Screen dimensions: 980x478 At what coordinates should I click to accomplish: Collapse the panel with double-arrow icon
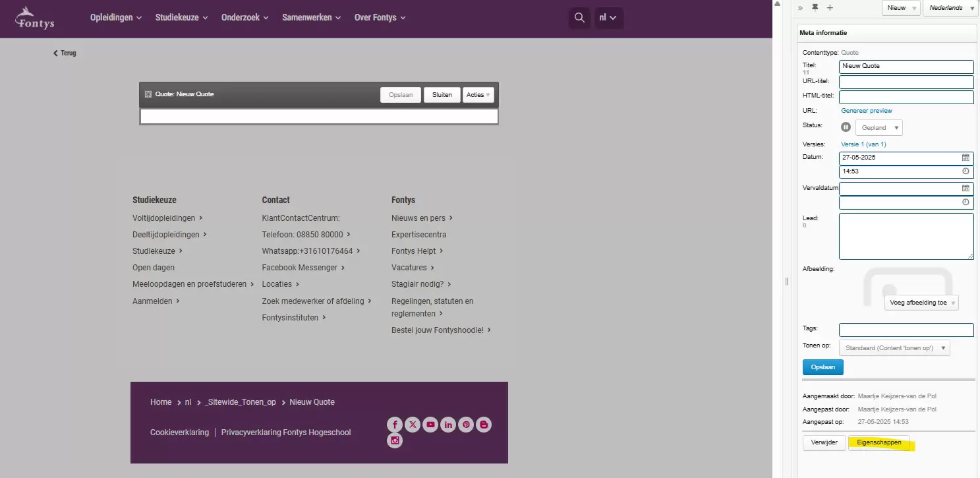[801, 8]
